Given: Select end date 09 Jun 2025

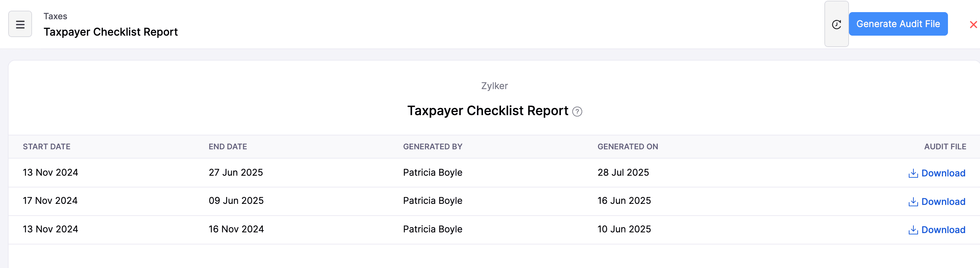Looking at the screenshot, I should click(236, 201).
